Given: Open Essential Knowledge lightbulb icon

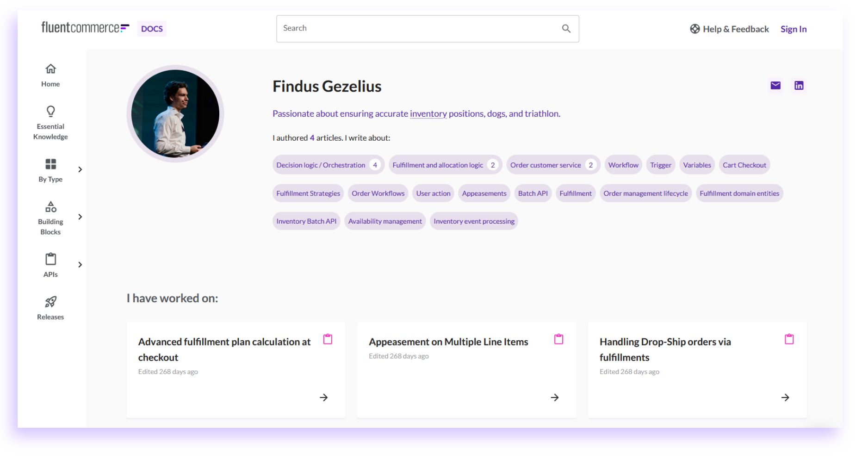Looking at the screenshot, I should 50,111.
